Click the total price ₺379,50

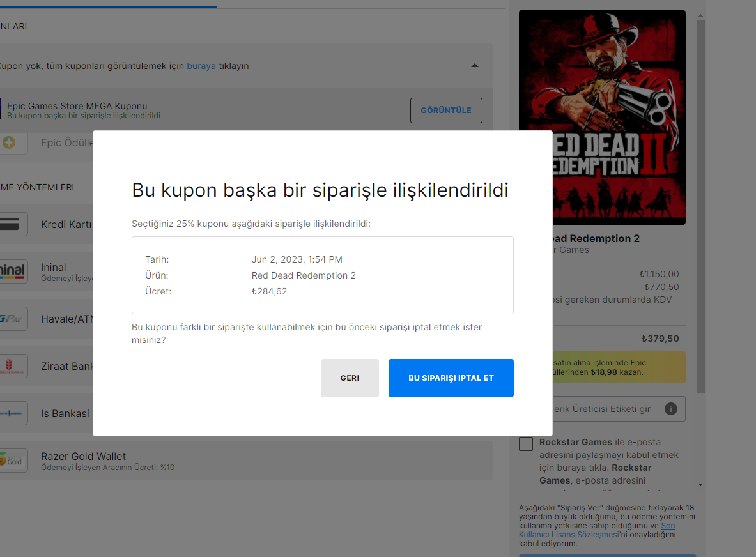click(x=660, y=339)
